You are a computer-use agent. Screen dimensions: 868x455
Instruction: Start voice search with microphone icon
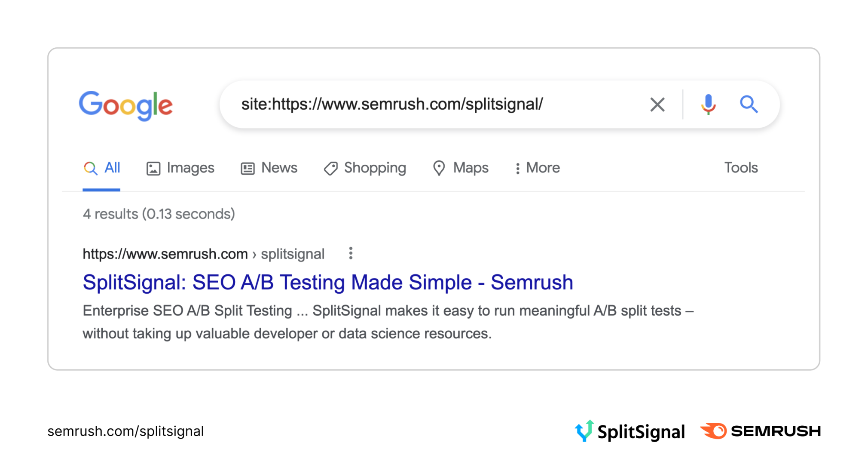point(708,105)
